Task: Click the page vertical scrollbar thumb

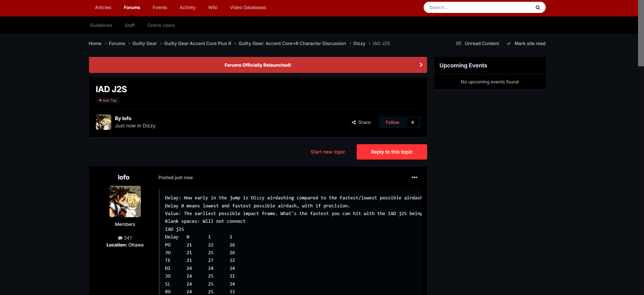Action: tap(641, 33)
